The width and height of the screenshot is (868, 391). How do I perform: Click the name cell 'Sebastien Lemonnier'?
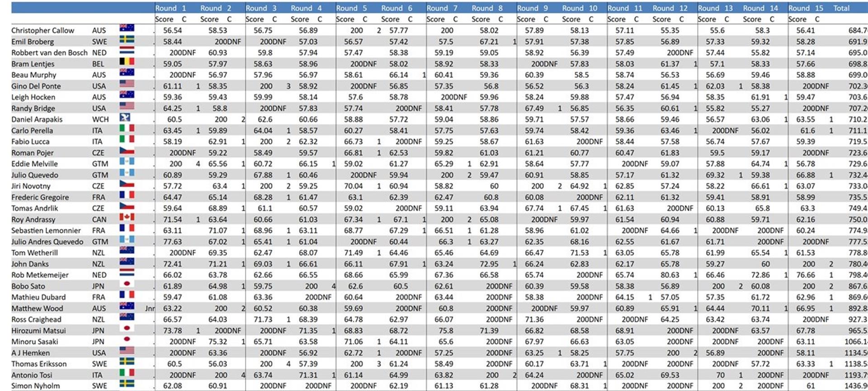(46, 230)
